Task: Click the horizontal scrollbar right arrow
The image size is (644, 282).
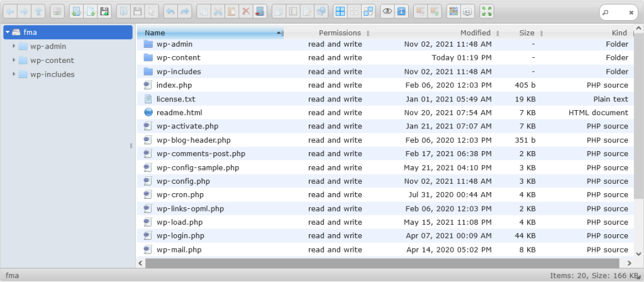Action: point(630,263)
